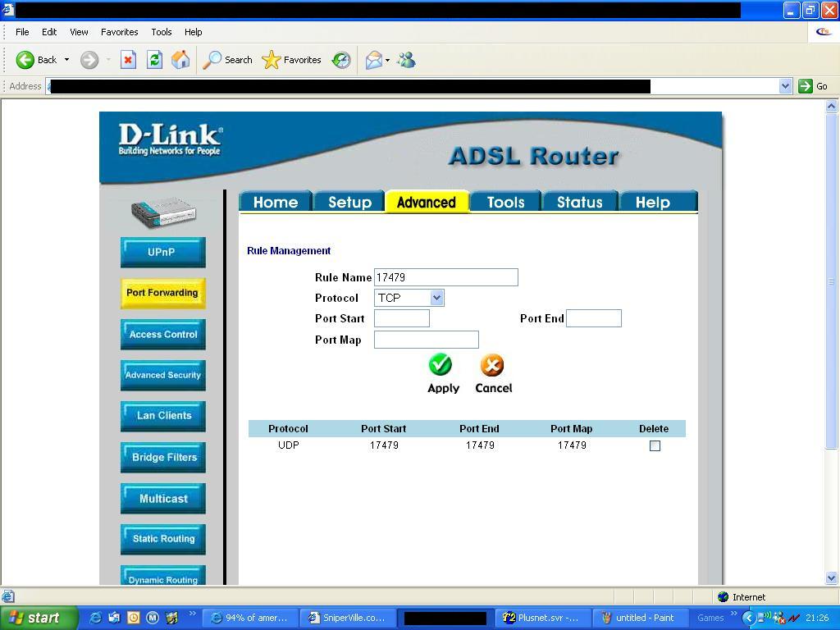
Task: Select the Advanced tab
Action: [427, 202]
